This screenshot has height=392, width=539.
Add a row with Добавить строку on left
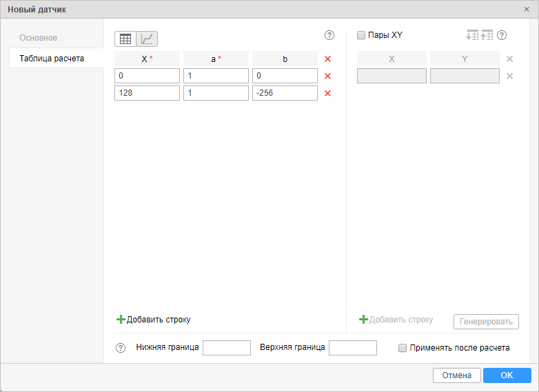click(153, 320)
